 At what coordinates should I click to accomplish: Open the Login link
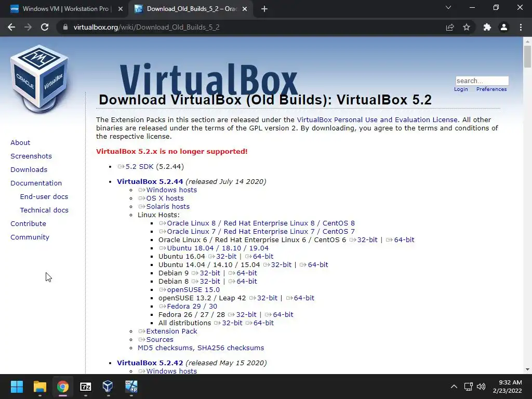461,89
